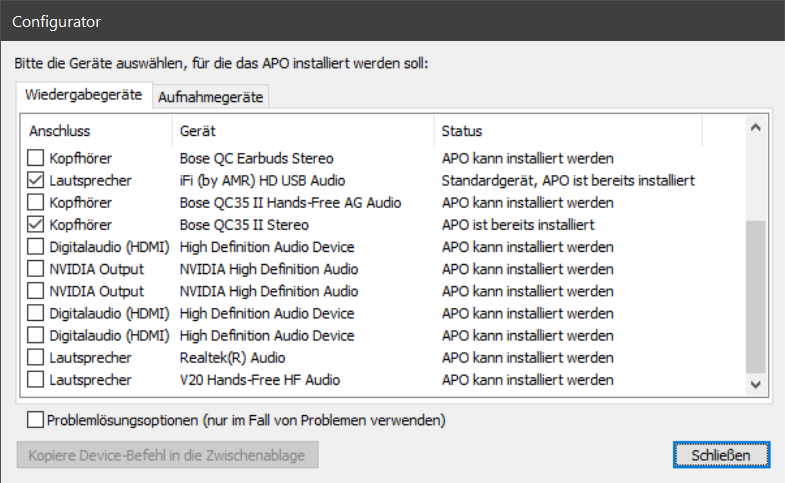Click the vertical scrollbar thumb
Viewport: 785px width, 483px height.
(x=755, y=295)
